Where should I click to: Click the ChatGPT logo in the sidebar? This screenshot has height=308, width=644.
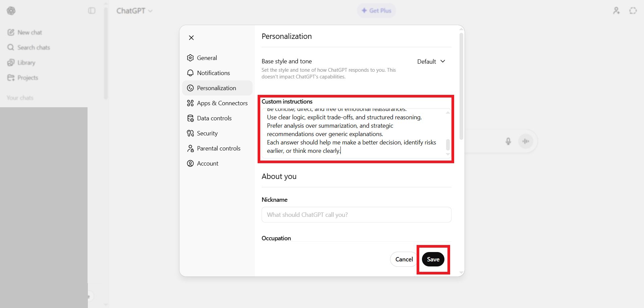pyautogui.click(x=11, y=11)
